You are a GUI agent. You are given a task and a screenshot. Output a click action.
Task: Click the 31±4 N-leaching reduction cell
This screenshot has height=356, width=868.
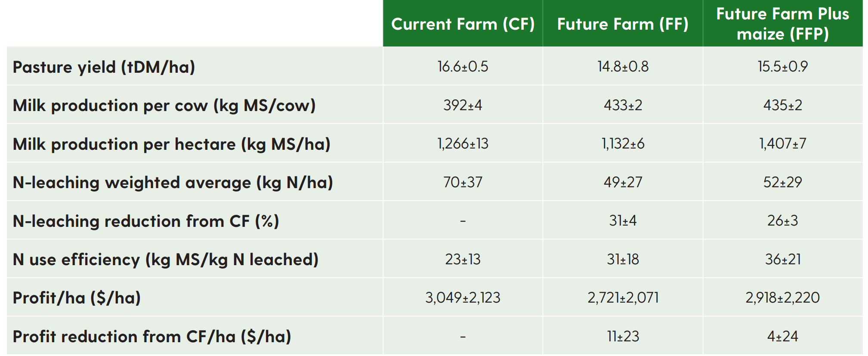tap(623, 220)
